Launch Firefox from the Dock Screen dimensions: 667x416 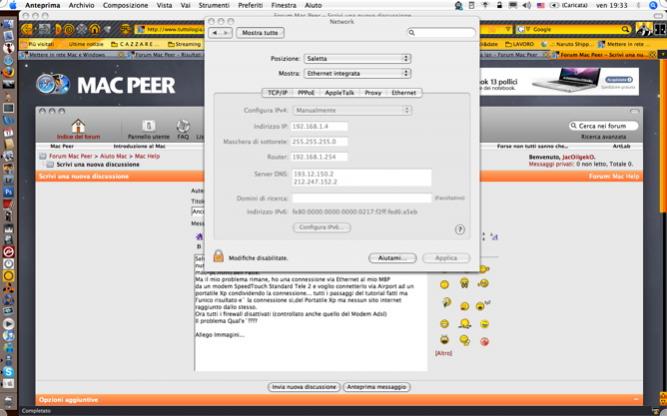click(x=8, y=72)
